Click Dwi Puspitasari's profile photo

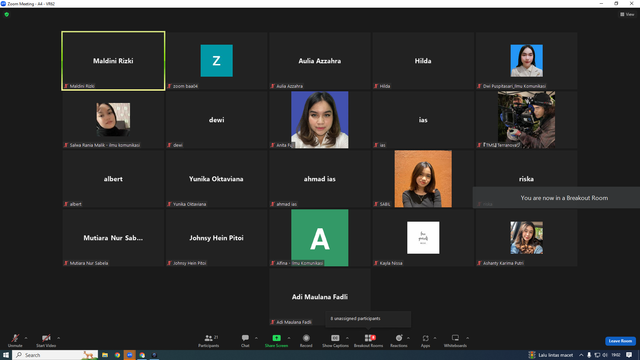click(527, 61)
